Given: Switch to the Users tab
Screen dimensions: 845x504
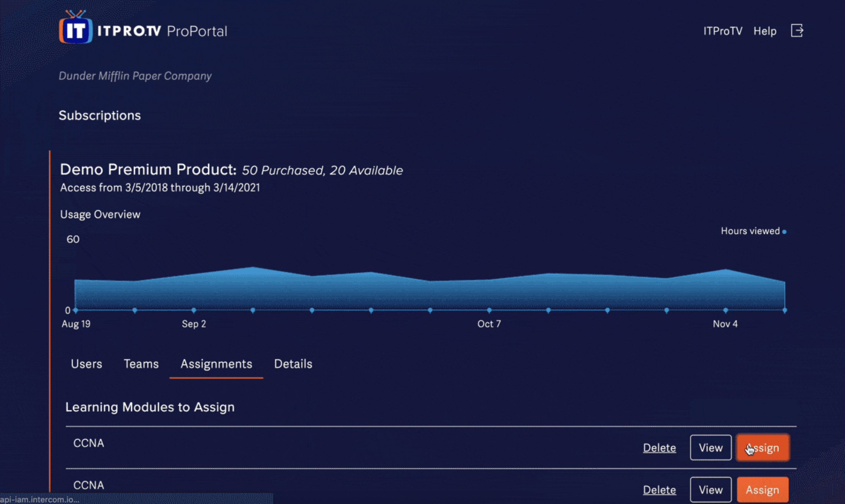Looking at the screenshot, I should tap(86, 364).
